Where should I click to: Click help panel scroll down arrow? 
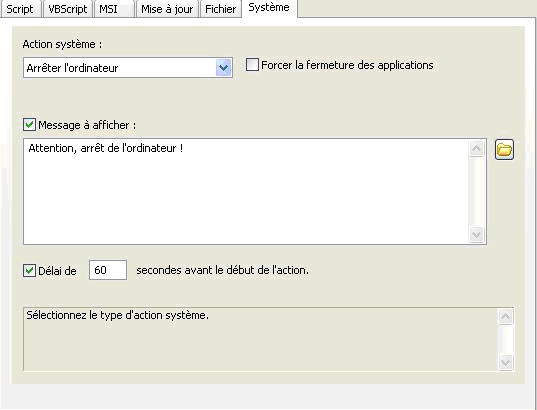pyautogui.click(x=505, y=362)
